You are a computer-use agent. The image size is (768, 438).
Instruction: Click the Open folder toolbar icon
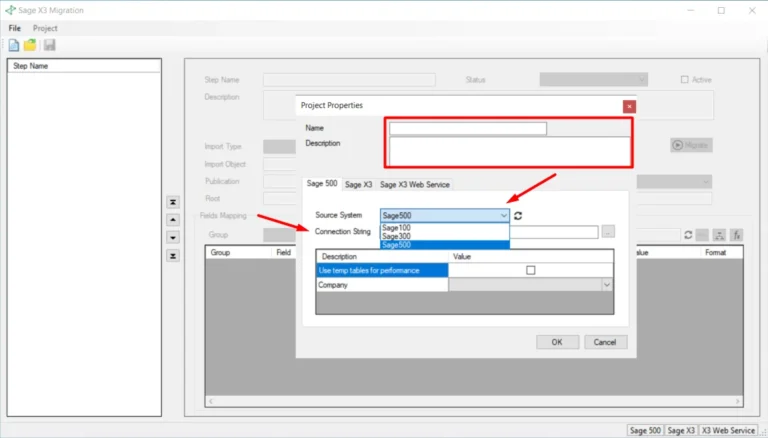(x=30, y=45)
